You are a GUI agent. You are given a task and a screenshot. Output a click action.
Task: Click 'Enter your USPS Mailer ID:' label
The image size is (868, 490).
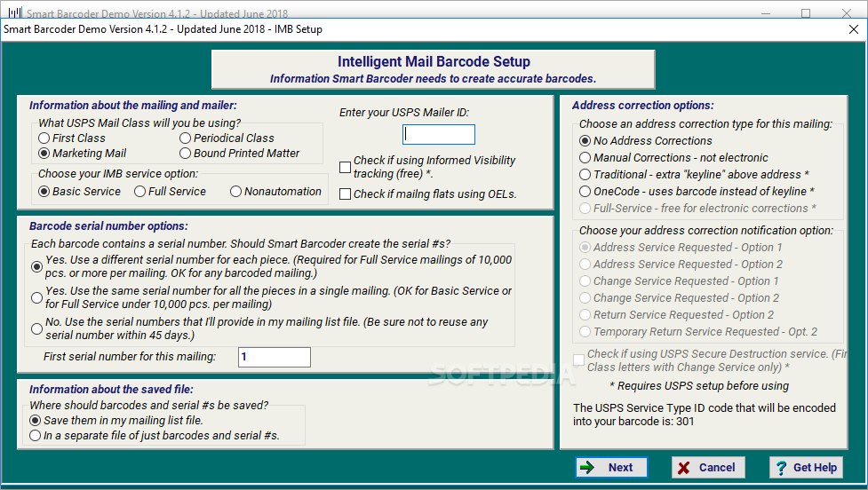tap(404, 113)
